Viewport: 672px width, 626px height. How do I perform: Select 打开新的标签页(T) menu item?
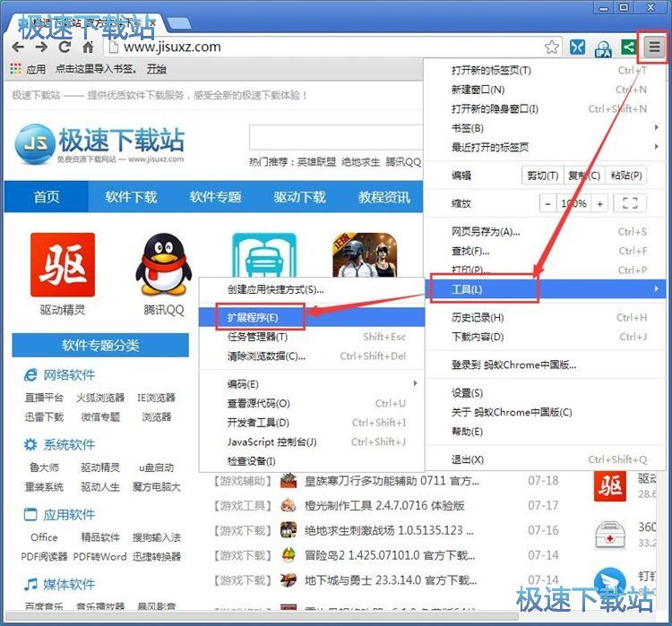(545, 70)
